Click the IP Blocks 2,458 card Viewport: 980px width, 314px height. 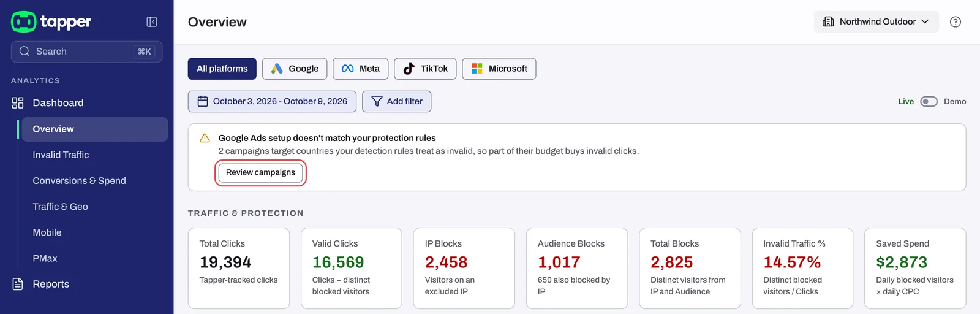coord(464,268)
